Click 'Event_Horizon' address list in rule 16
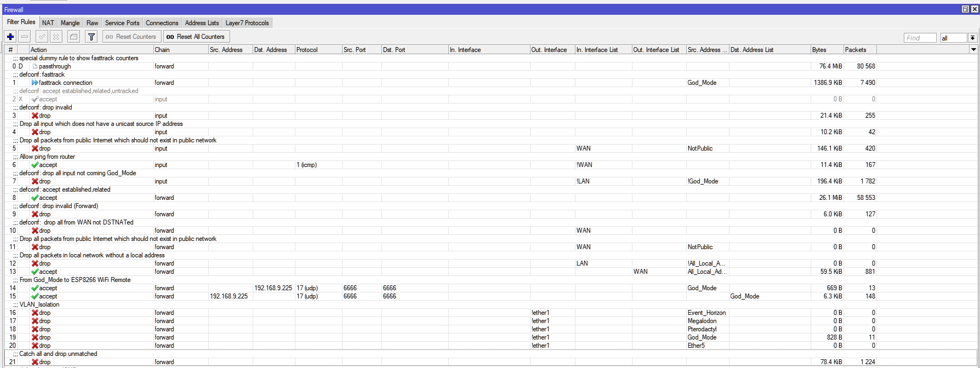The height and width of the screenshot is (368, 980). (706, 313)
